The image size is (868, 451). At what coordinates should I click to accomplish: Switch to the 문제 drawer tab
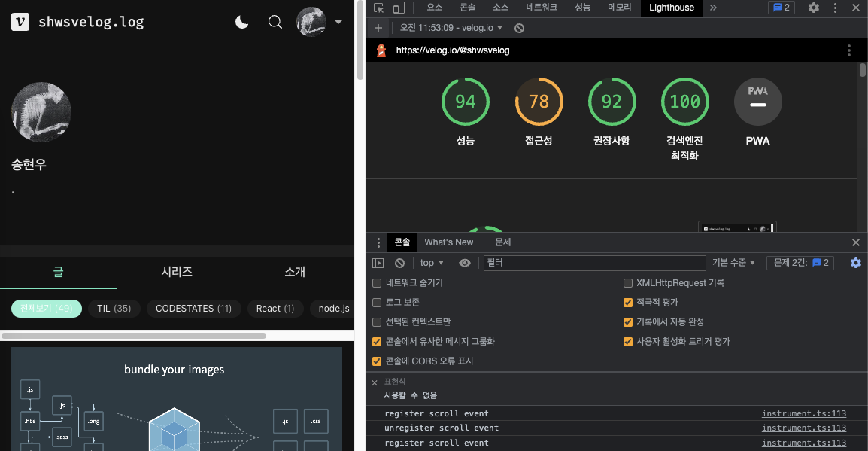click(502, 242)
